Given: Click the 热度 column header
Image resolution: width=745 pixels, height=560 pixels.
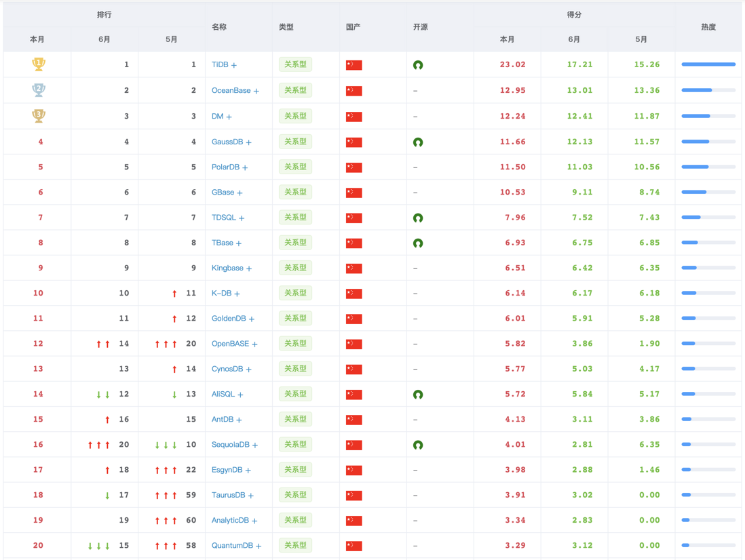Looking at the screenshot, I should pyautogui.click(x=708, y=27).
